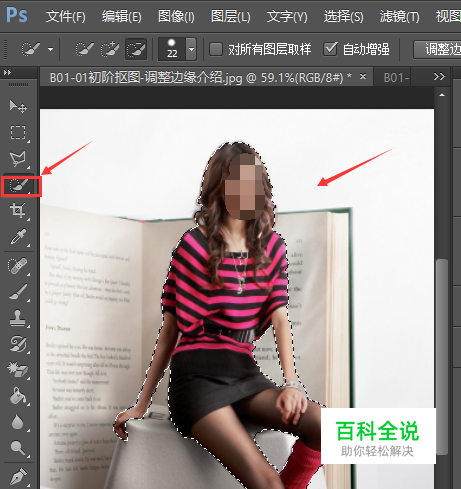Image resolution: width=461 pixels, height=489 pixels.
Task: Uncheck the 自动增强 checkbox
Action: click(x=330, y=49)
